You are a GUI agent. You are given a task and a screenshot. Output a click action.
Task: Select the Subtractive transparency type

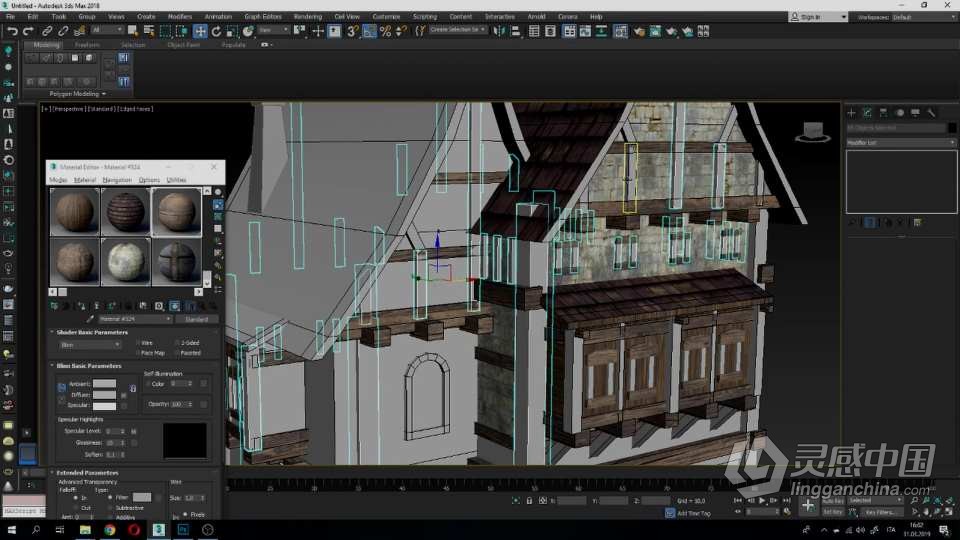110,508
